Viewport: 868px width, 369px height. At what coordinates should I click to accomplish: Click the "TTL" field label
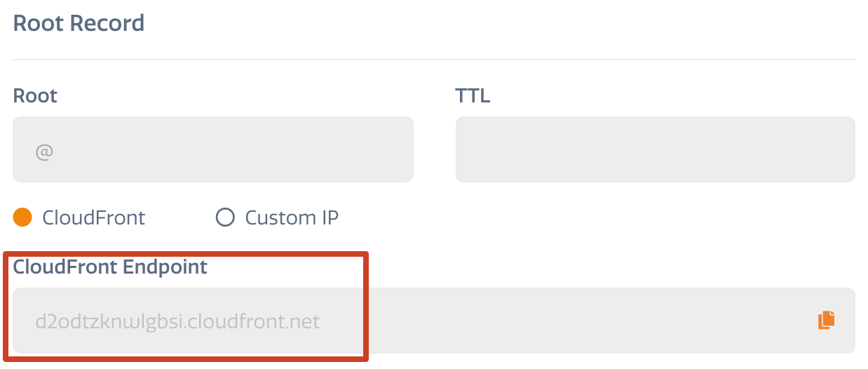[473, 95]
